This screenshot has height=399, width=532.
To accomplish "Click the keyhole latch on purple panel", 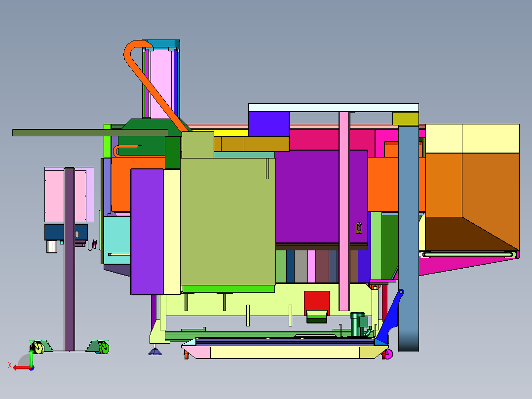I will click(359, 228).
